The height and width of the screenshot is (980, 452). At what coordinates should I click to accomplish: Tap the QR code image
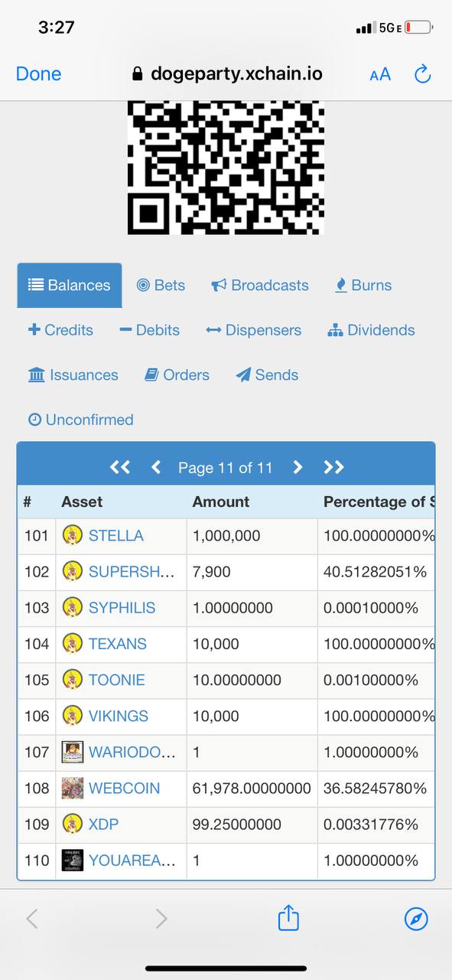(226, 167)
